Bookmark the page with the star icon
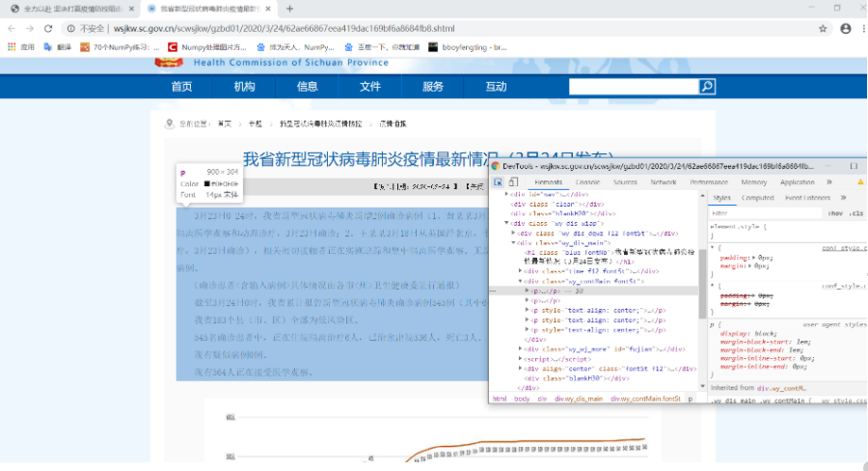The width and height of the screenshot is (868, 471). 823,28
